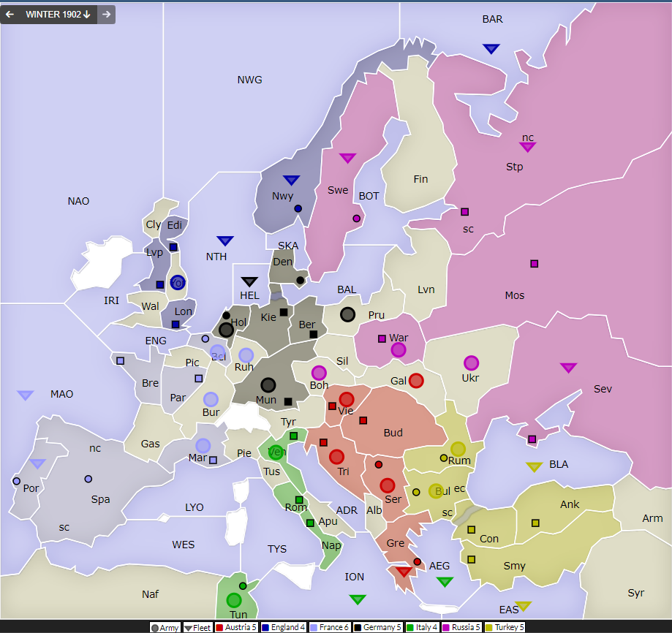Select the French army in Ruhr
The height and width of the screenshot is (633, 672).
pyautogui.click(x=246, y=355)
